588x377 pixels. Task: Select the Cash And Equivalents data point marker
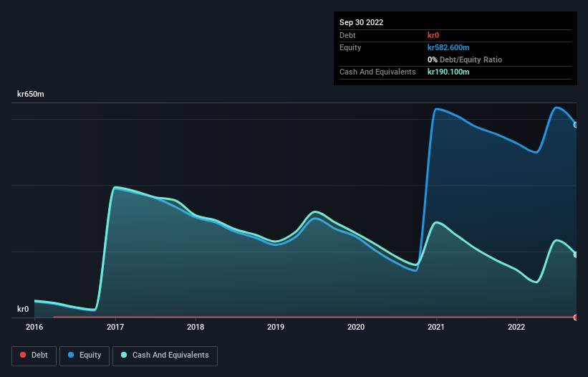576,254
